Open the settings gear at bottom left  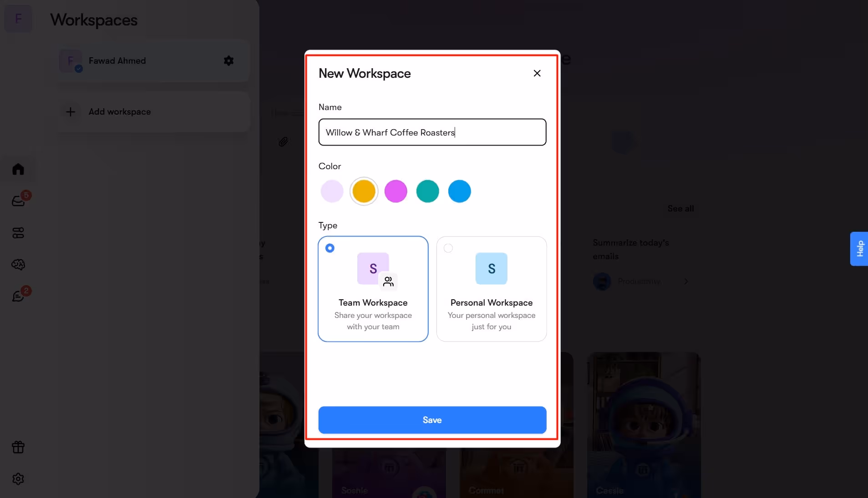click(18, 478)
